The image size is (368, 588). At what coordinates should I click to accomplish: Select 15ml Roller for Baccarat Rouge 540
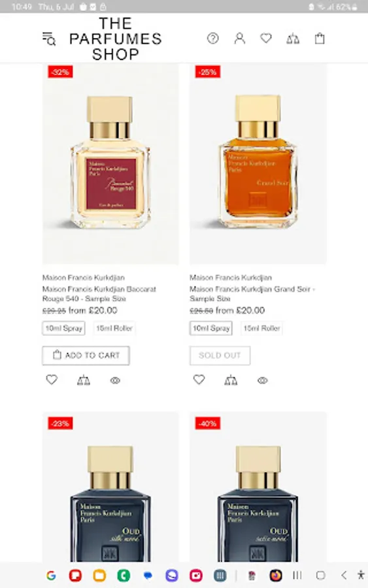(114, 329)
